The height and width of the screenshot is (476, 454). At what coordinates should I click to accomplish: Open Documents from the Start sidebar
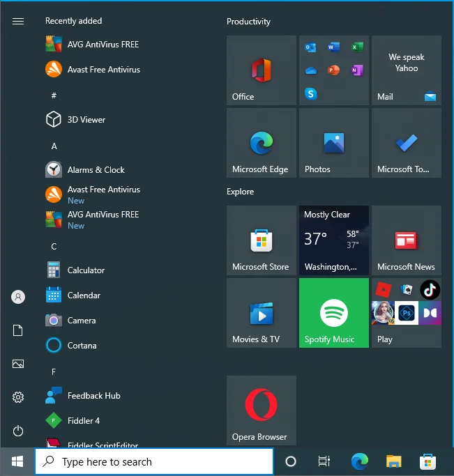[18, 330]
